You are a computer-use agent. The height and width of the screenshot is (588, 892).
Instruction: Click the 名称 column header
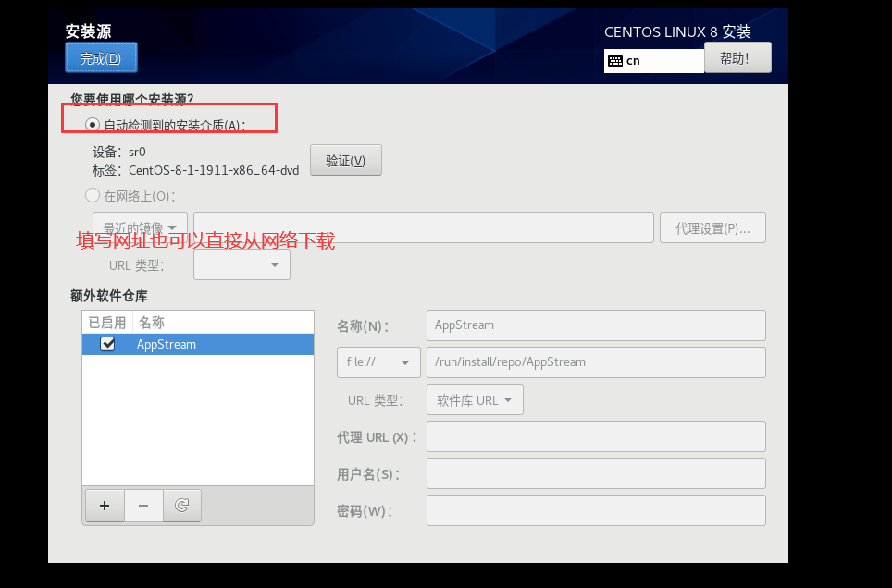click(x=223, y=323)
